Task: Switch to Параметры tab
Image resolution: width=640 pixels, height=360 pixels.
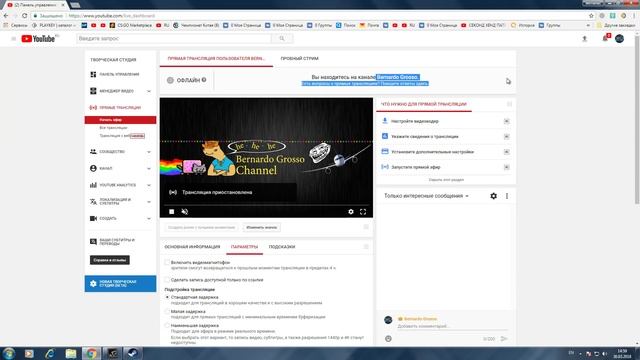Action: pyautogui.click(x=244, y=247)
